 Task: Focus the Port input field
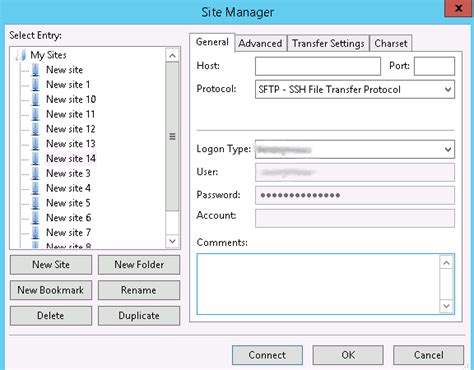[x=434, y=66]
